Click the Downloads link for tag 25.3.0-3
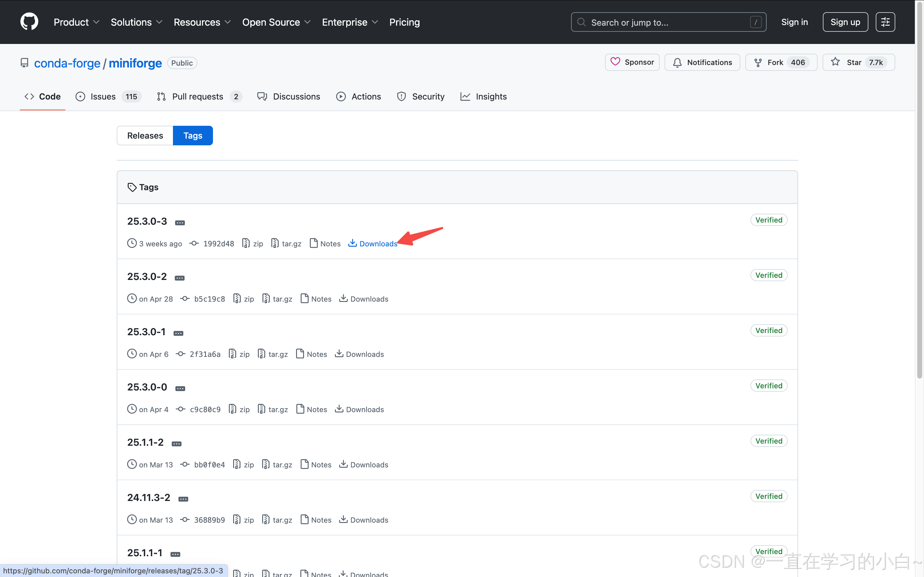924x577 pixels. point(373,244)
